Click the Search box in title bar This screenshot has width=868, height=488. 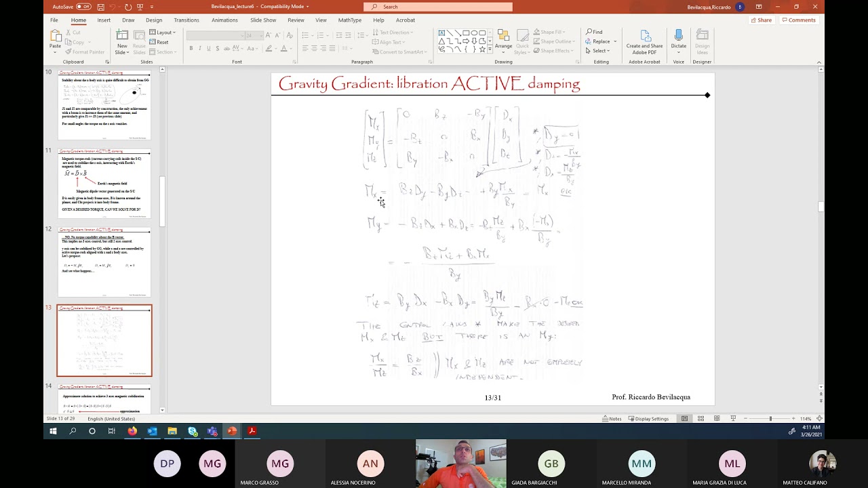[438, 7]
